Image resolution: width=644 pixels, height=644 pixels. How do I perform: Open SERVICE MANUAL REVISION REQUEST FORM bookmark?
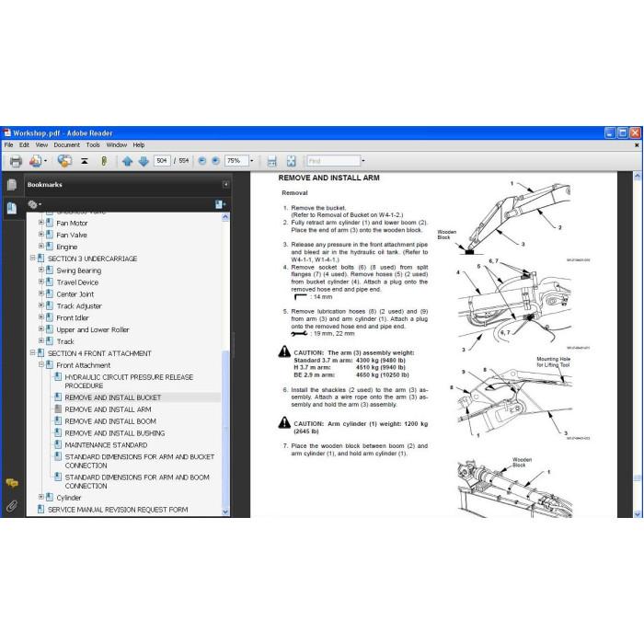tap(118, 510)
